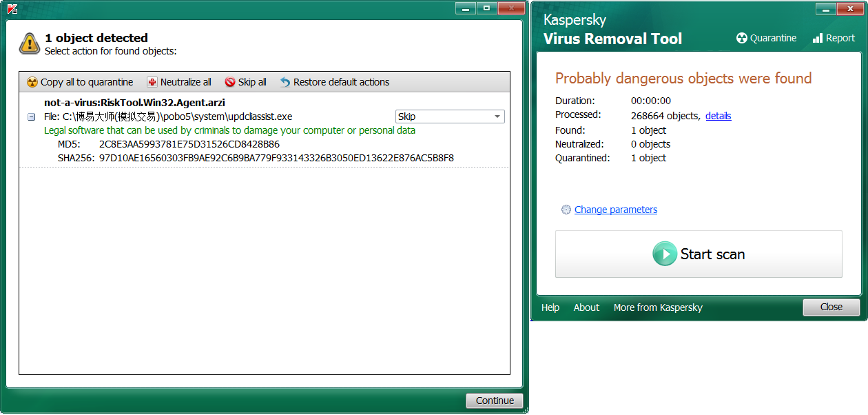Click the Report bar chart icon
Image resolution: width=868 pixels, height=415 pixels.
point(818,38)
